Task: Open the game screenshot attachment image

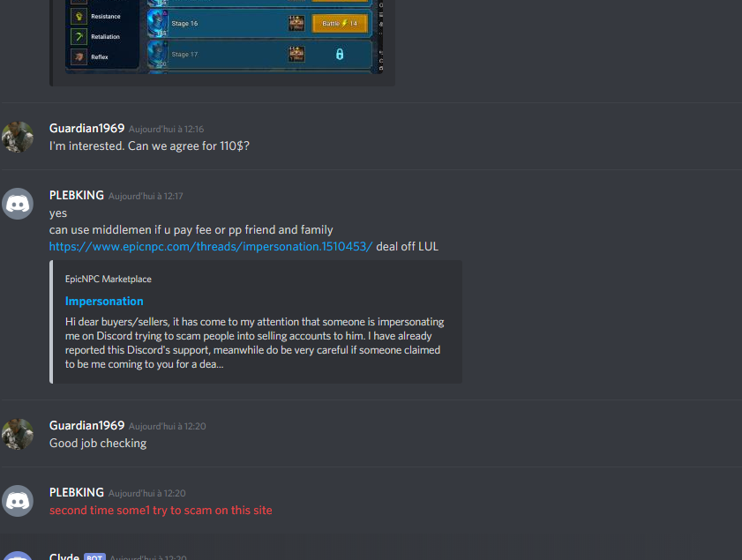Action: [x=224, y=36]
